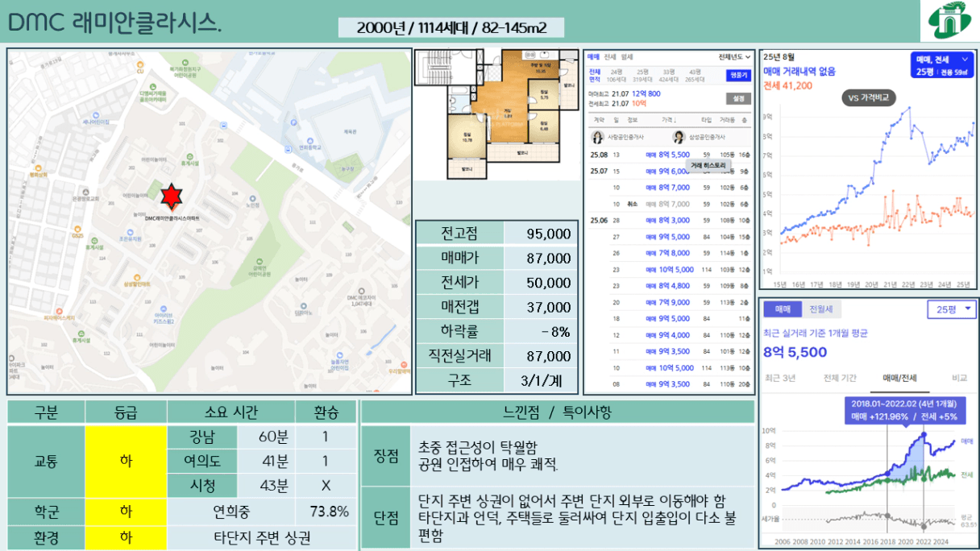Open the 매매 8억 5,500 transaction row

coord(668,155)
